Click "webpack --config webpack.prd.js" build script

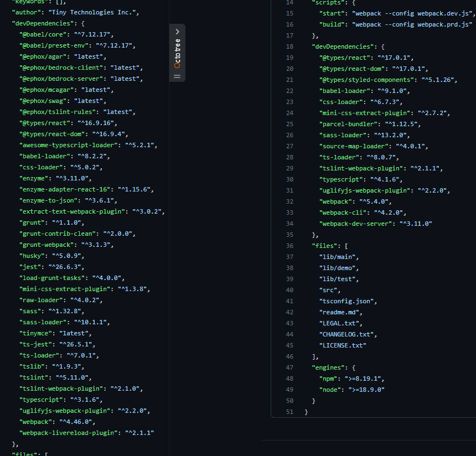[412, 24]
